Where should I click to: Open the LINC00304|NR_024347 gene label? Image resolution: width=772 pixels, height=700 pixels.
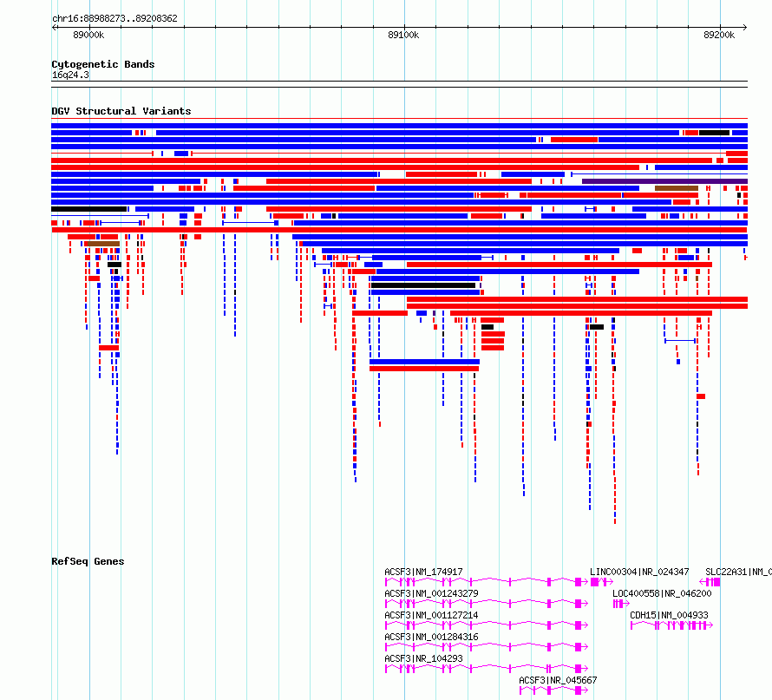[639, 572]
